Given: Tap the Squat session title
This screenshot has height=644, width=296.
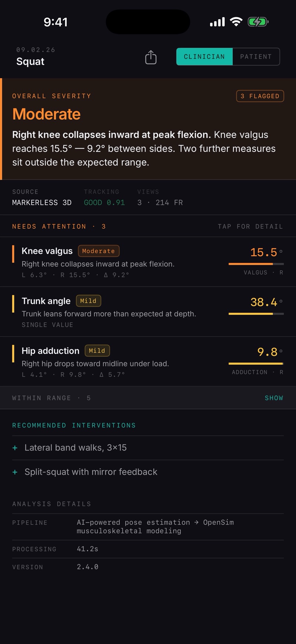Looking at the screenshot, I should tap(30, 62).
